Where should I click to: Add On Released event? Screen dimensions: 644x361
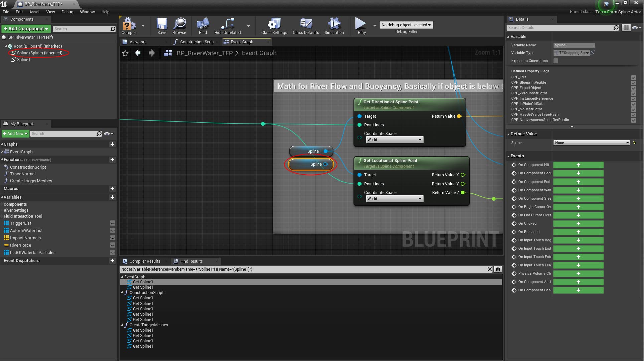click(x=578, y=232)
